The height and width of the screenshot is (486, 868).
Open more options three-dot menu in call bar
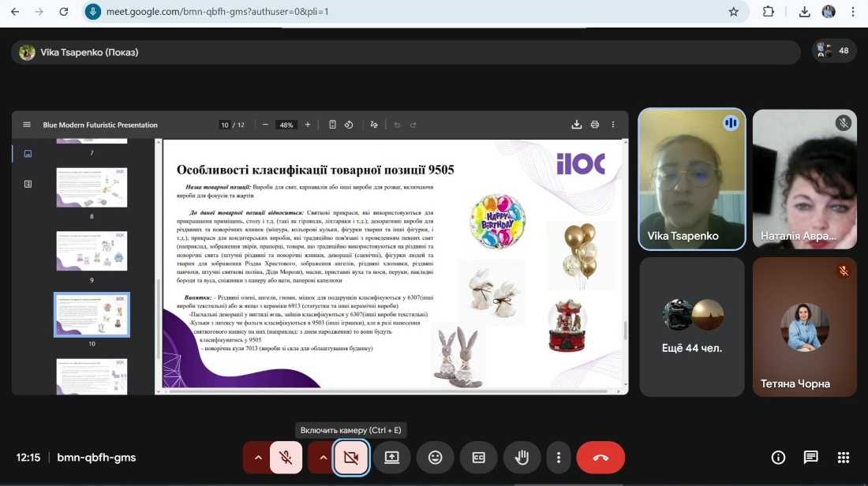[x=559, y=458]
